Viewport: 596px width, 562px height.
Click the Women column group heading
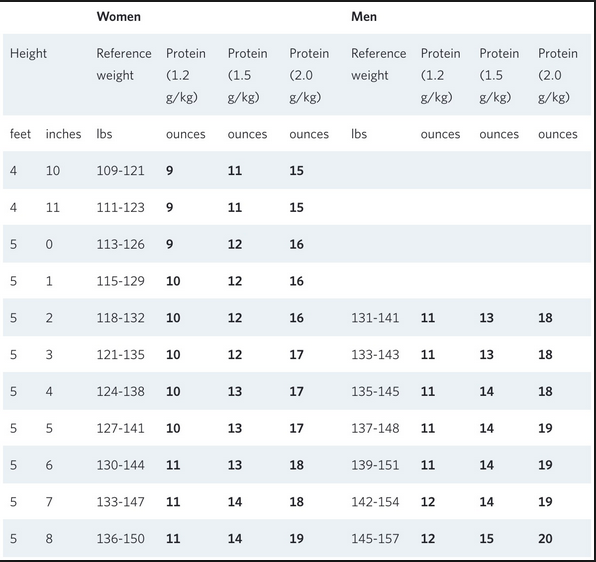coord(119,17)
